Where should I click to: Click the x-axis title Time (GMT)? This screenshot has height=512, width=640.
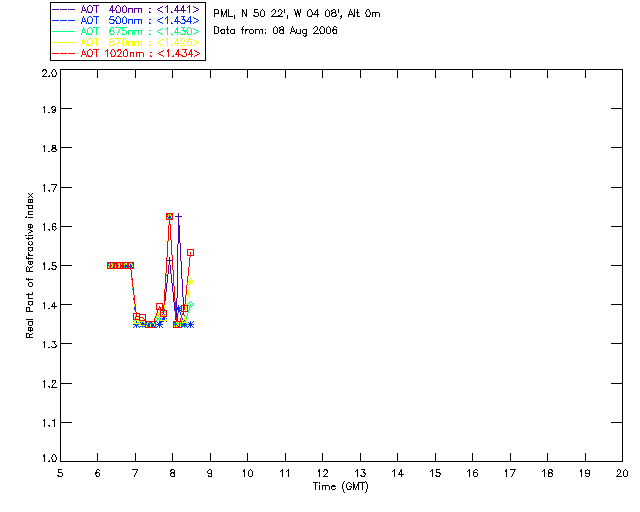(341, 486)
